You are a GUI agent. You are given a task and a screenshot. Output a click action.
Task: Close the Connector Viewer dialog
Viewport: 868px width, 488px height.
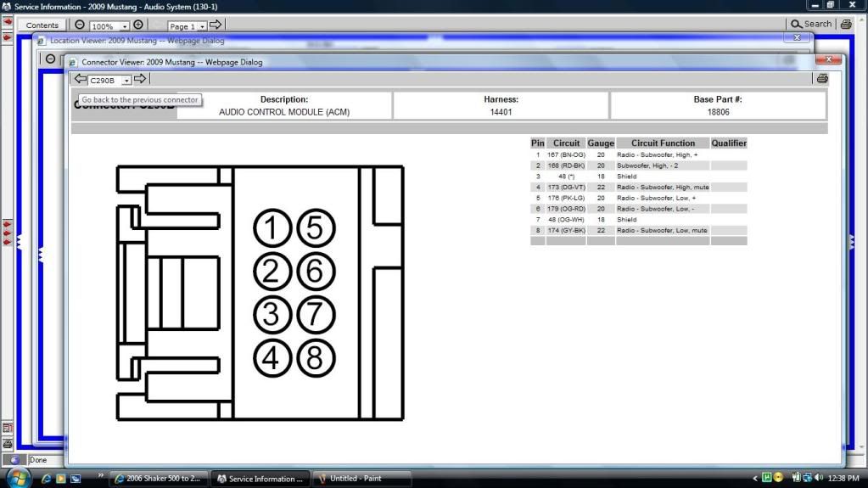coord(827,60)
